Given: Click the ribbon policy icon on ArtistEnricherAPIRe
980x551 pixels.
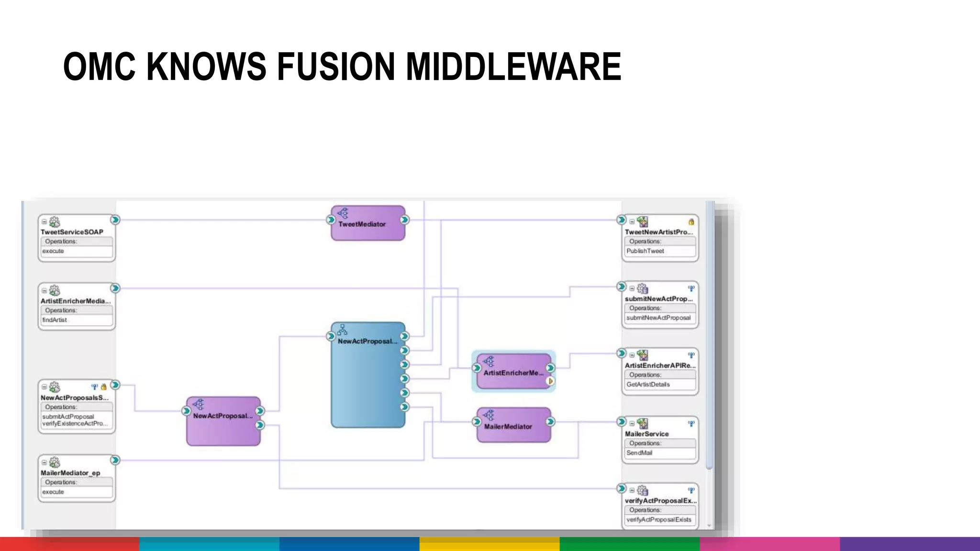Looking at the screenshot, I should point(691,355).
